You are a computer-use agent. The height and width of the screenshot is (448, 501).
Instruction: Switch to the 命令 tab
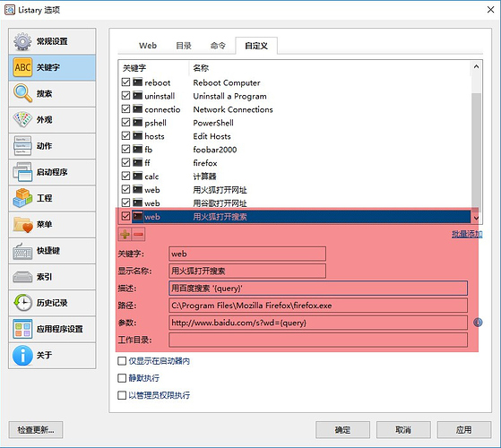pos(218,46)
